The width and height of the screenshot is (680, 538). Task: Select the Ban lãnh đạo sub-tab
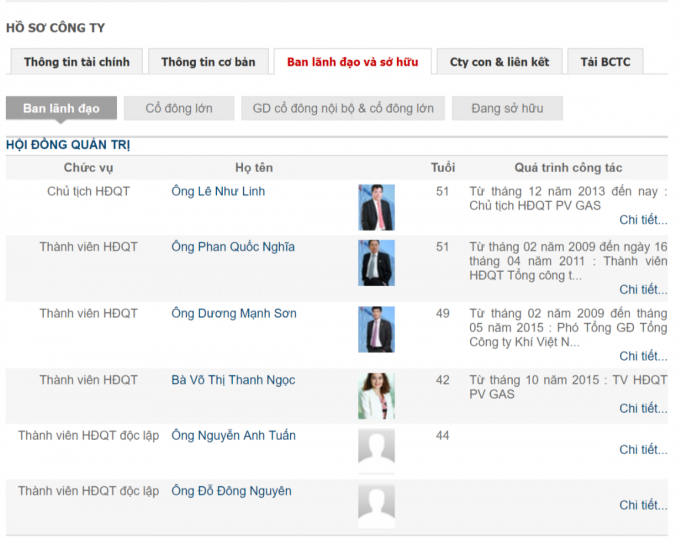click(61, 108)
